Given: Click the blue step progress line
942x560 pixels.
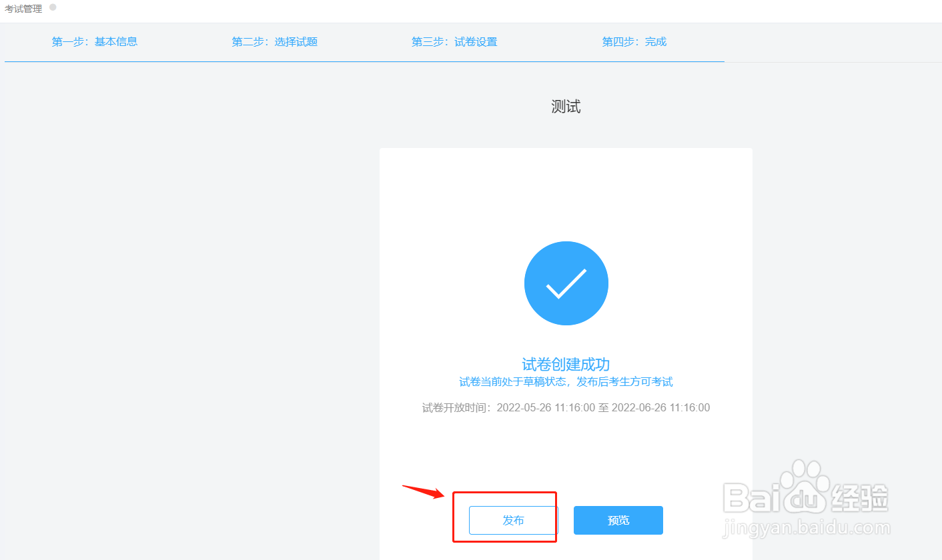Looking at the screenshot, I should (364, 61).
